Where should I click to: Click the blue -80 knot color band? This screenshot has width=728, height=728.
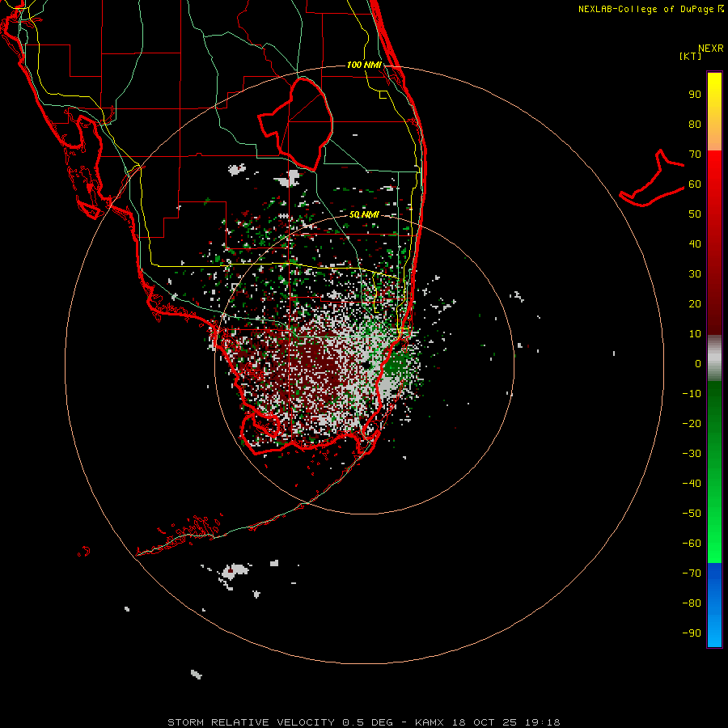714,603
